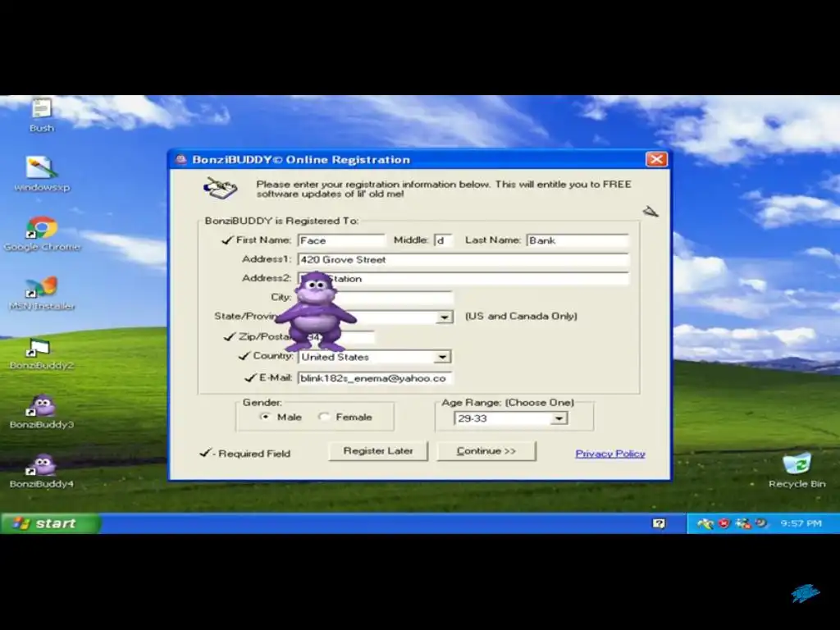This screenshot has height=630, width=840.
Task: Click the Address1 field with 420 Grove Street
Action: pos(463,260)
